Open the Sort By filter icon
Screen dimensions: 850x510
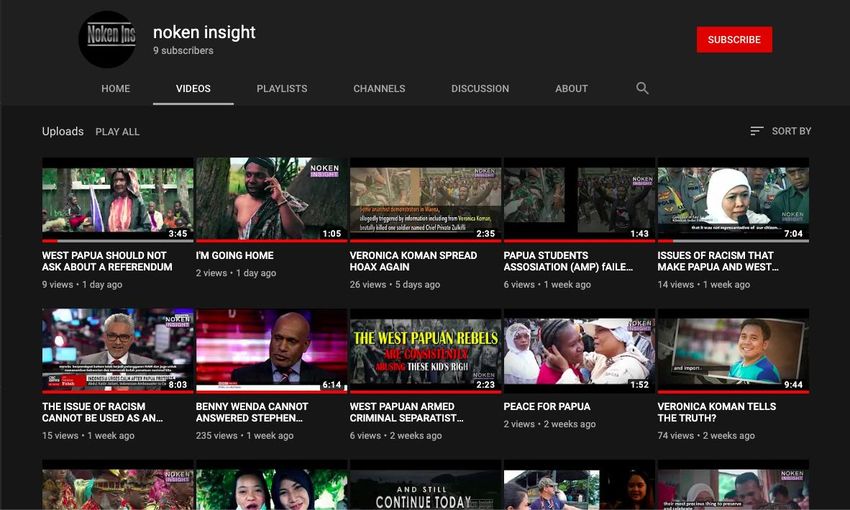757,131
